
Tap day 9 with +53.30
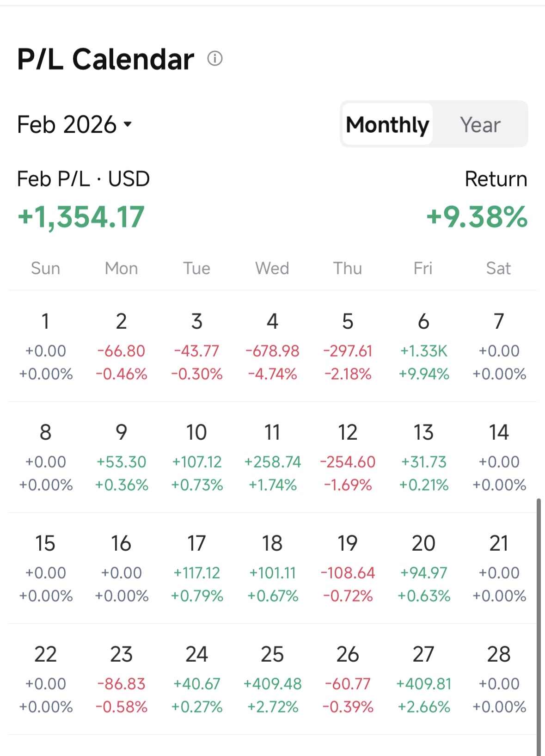[121, 457]
